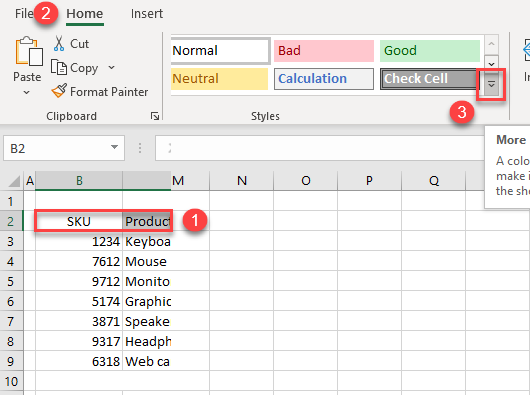
Task: Select the Monitor product cell
Action: tap(147, 281)
